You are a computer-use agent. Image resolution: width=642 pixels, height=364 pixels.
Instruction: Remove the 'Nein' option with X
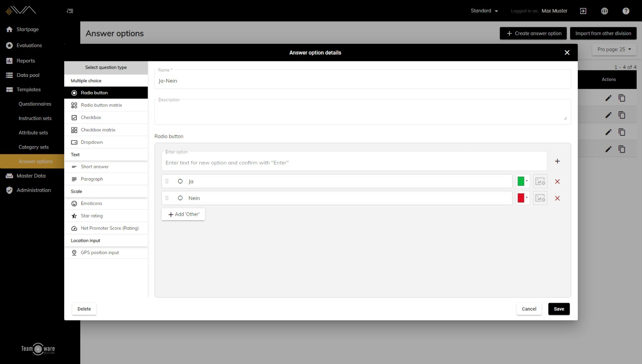pos(557,198)
